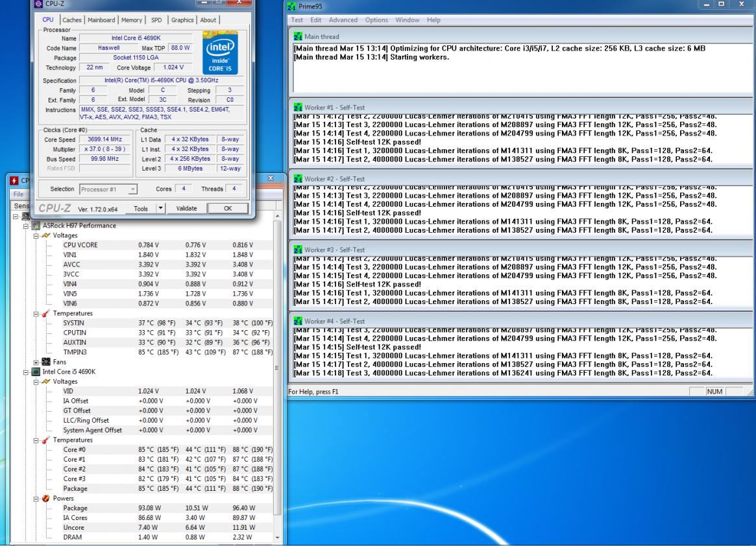Click the Core Speed value field
This screenshot has height=546, width=756.
coord(106,139)
